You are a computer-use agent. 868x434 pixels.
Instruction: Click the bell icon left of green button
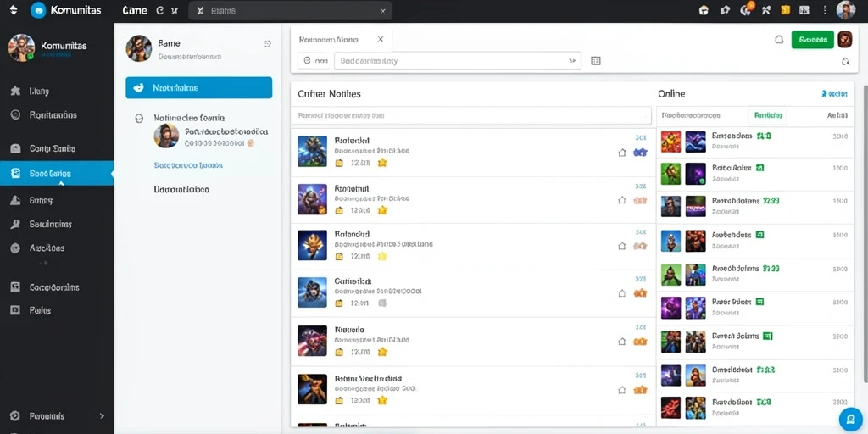[779, 40]
